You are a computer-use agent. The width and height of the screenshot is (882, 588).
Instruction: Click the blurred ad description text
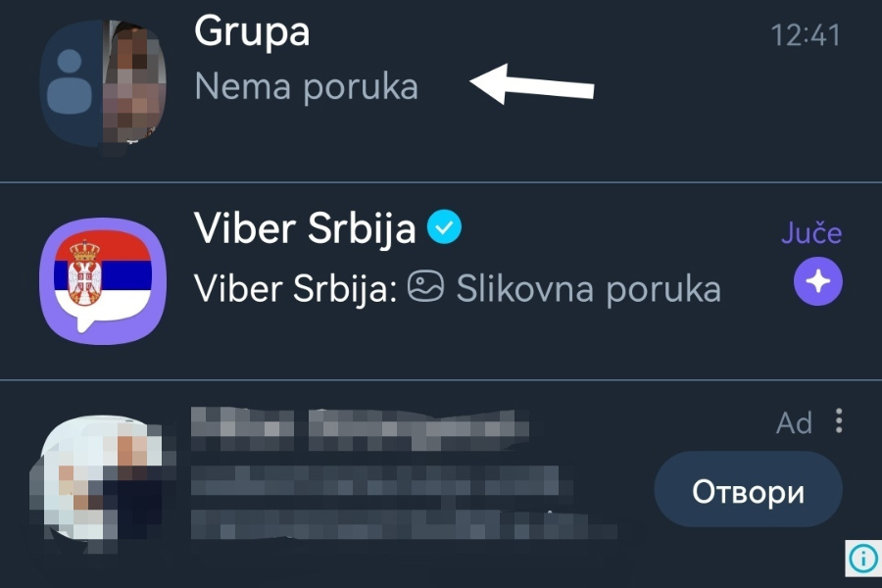coord(402,501)
